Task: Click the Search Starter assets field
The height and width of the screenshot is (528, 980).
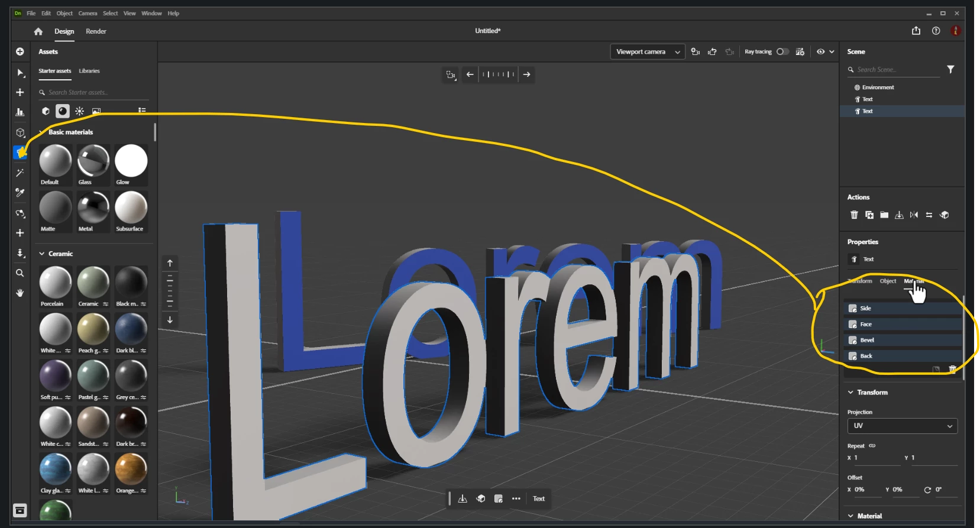Action: [95, 92]
